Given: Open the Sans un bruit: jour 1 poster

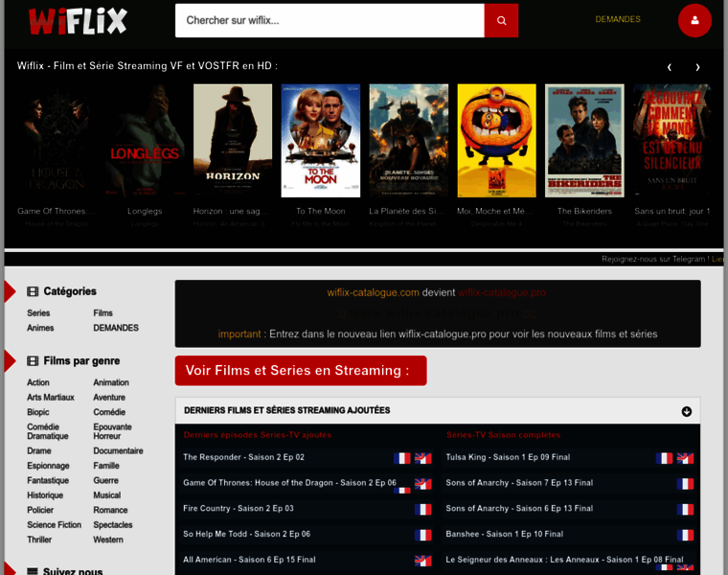Looking at the screenshot, I should pyautogui.click(x=672, y=141).
